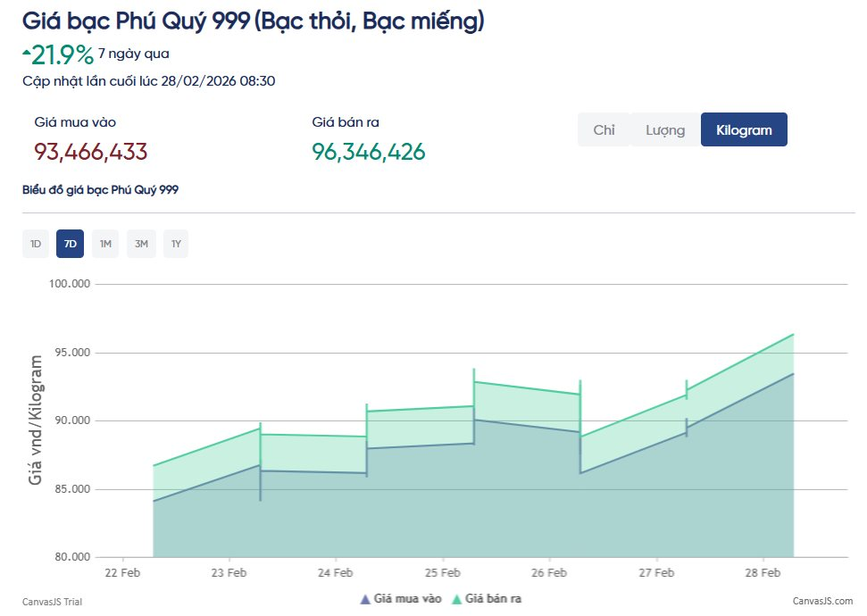The width and height of the screenshot is (867, 616).
Task: Switch the chart to 3M view
Action: point(140,243)
